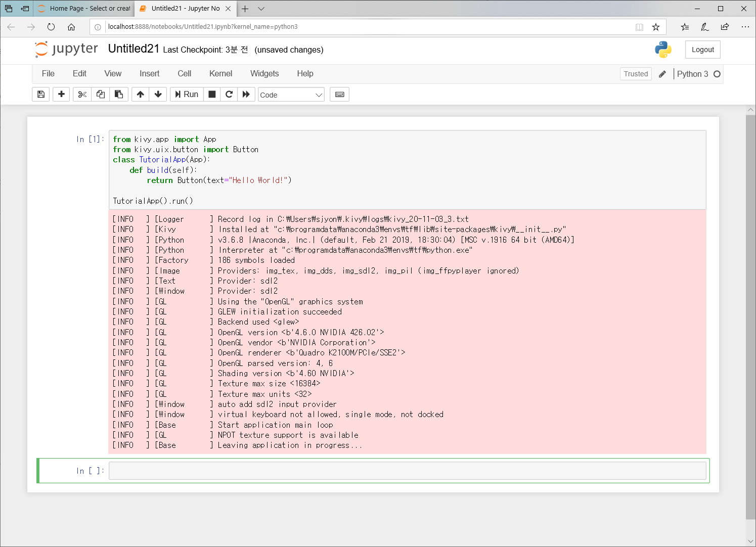
Task: Restart kernel and rerun all icon
Action: click(246, 95)
